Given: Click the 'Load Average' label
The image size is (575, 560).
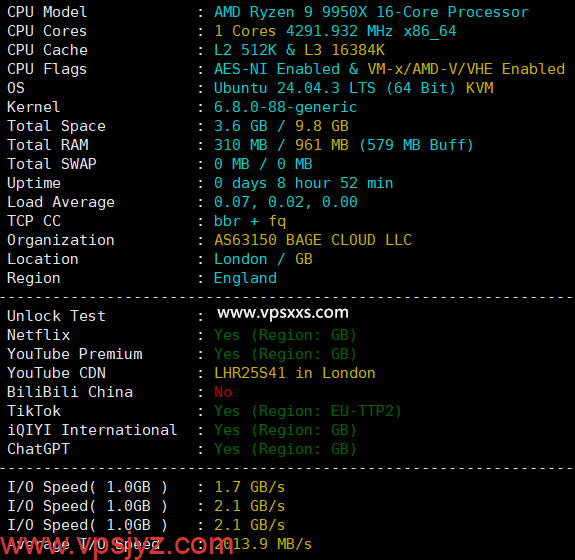Looking at the screenshot, I should (x=61, y=202).
